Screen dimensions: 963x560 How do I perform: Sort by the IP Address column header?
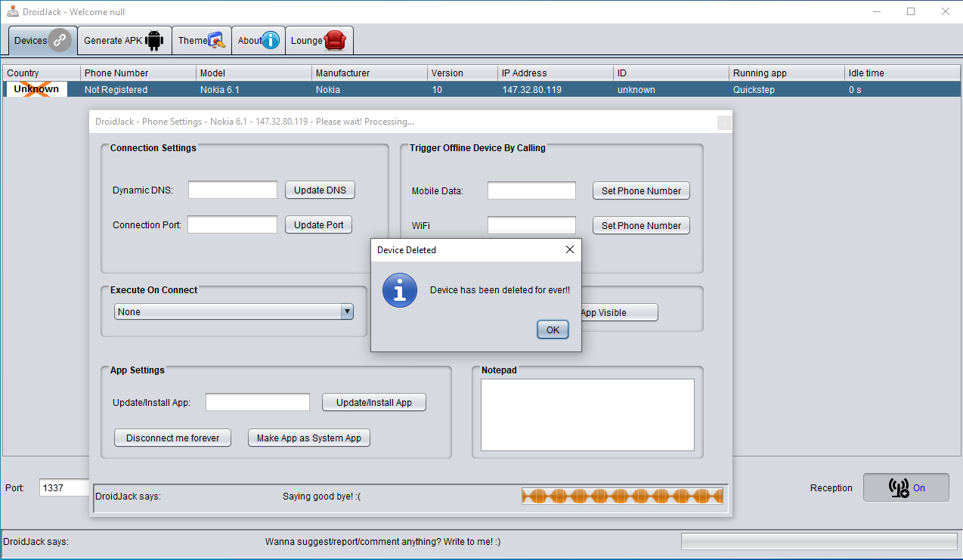click(556, 73)
